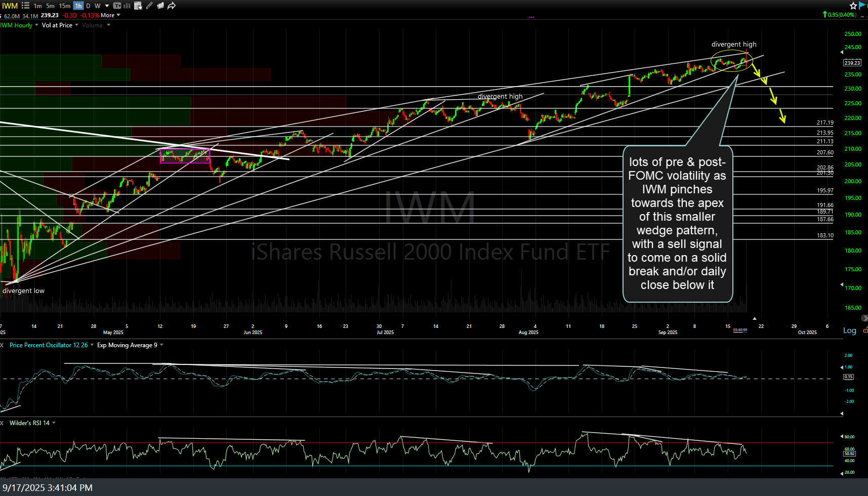Toggle IWM as a favorite with the star
The width and height of the screenshot is (868, 496).
tap(852, 6)
